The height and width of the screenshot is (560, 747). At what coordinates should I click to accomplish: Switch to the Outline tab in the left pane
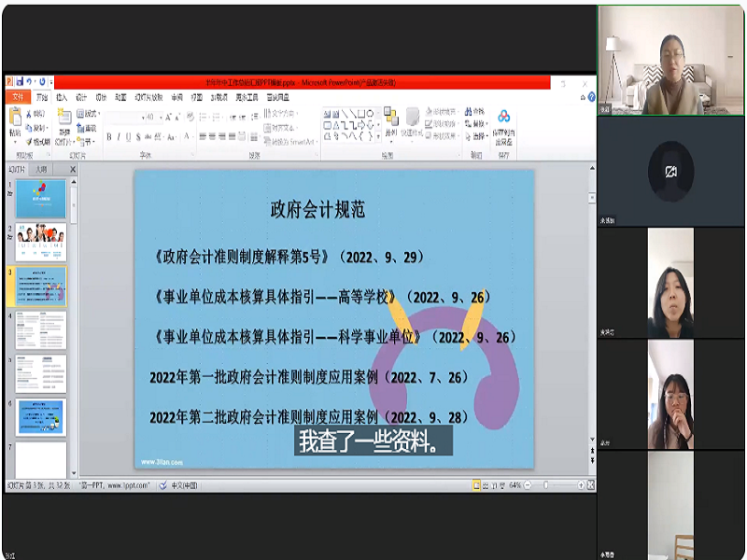41,170
